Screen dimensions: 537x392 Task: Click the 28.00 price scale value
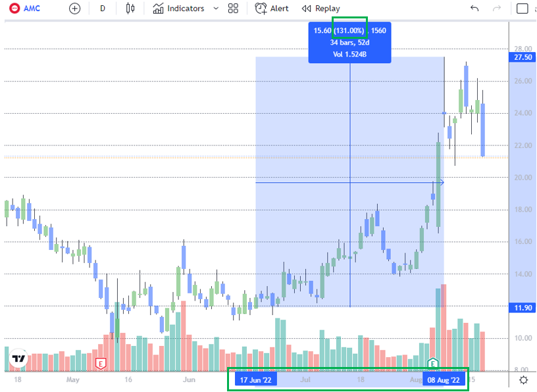[x=523, y=49]
